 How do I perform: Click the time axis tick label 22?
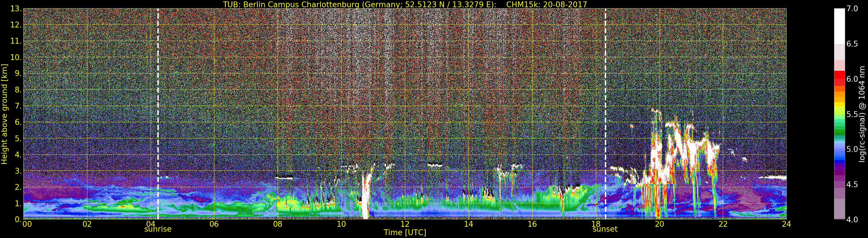point(723,224)
